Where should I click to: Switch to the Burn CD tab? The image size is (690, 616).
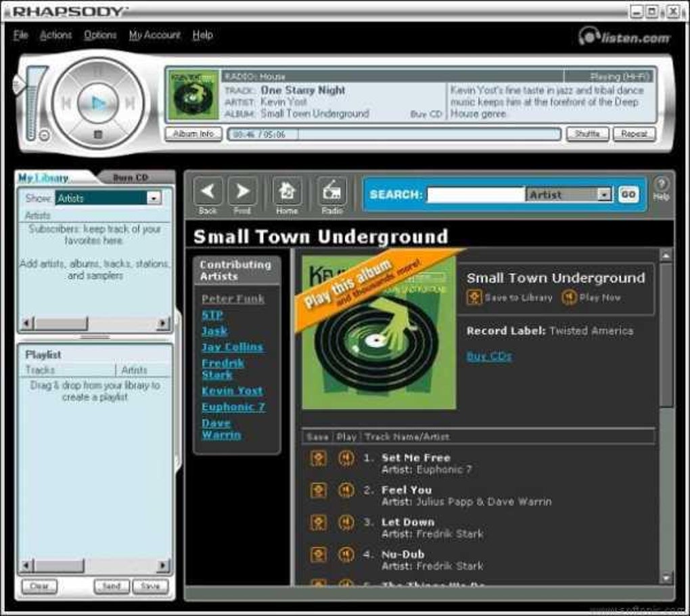click(x=131, y=178)
